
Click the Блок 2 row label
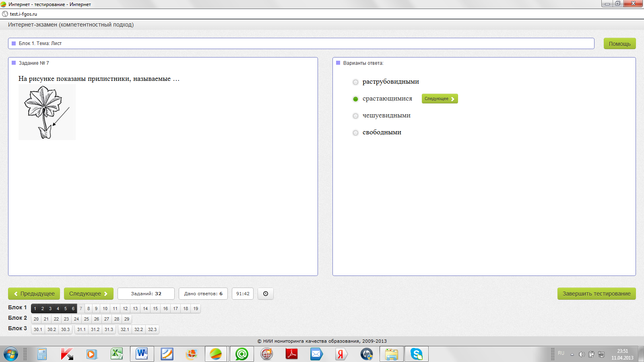(x=17, y=318)
